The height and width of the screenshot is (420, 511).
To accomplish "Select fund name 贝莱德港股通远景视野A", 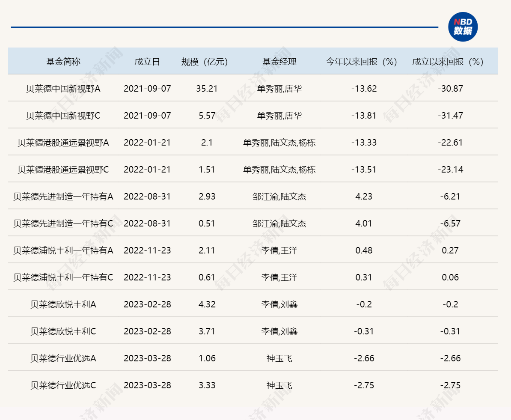I will pyautogui.click(x=63, y=143).
